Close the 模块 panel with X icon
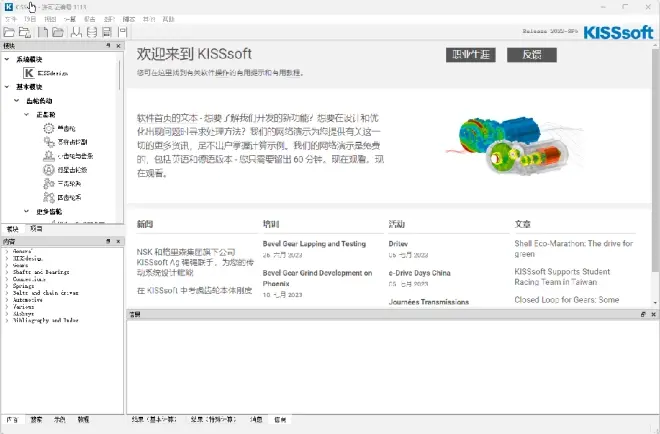 (118, 46)
